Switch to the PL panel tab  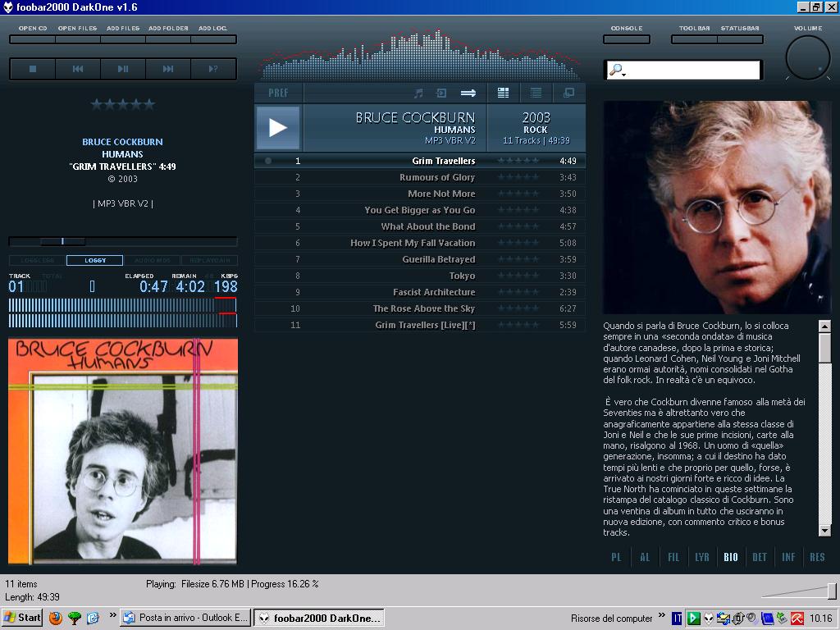pyautogui.click(x=617, y=557)
